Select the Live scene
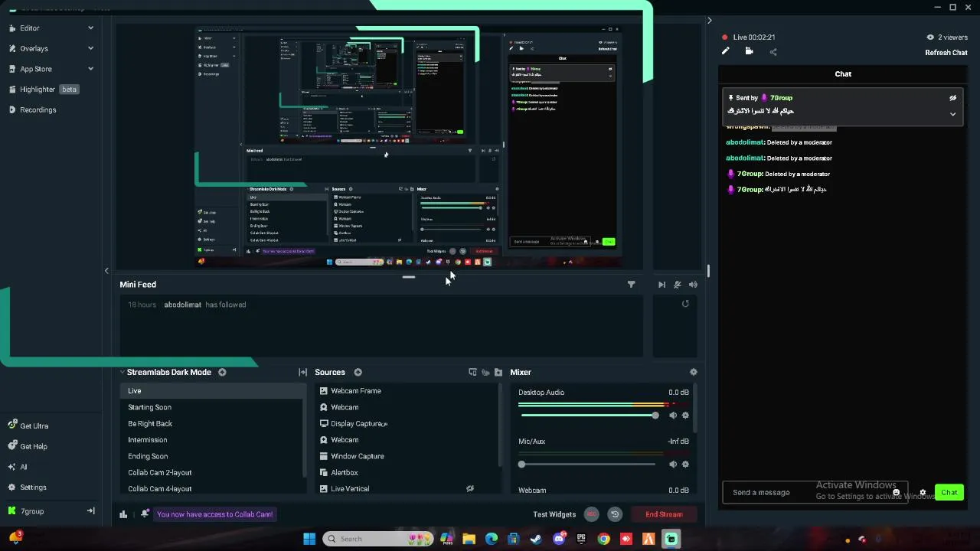The width and height of the screenshot is (980, 551). pyautogui.click(x=213, y=391)
